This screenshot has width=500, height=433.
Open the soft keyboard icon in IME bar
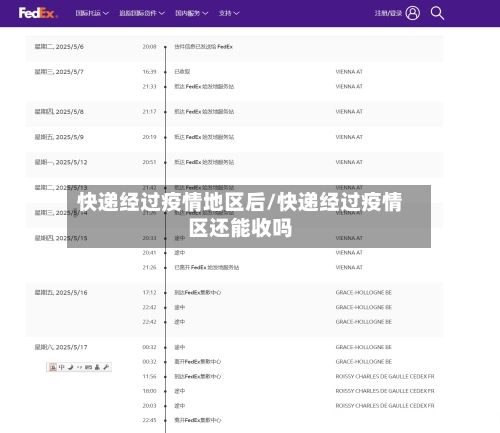click(x=88, y=367)
